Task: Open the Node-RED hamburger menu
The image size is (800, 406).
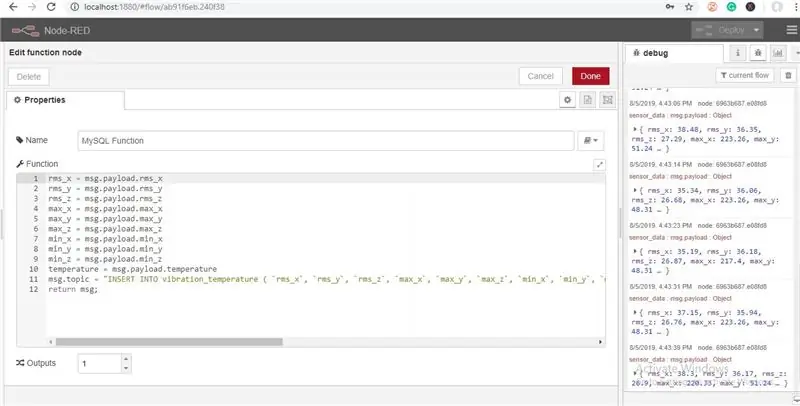Action: (x=792, y=30)
